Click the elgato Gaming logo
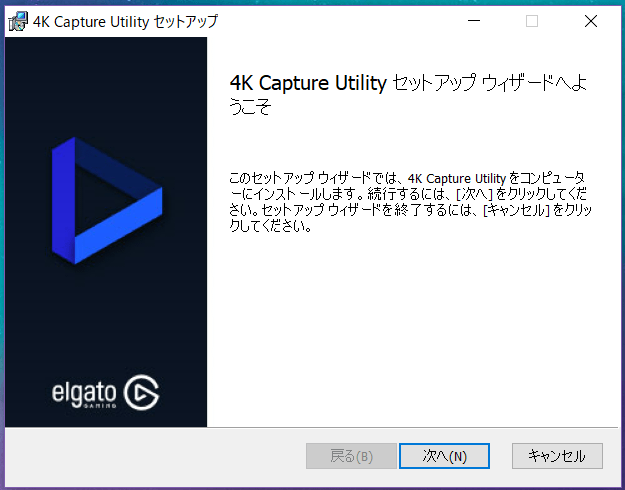The image size is (625, 490). pos(106,392)
